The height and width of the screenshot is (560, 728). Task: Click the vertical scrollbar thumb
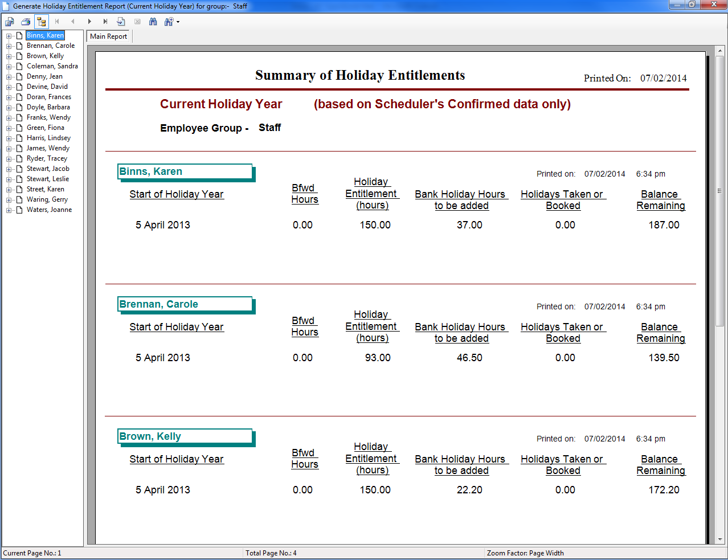720,191
